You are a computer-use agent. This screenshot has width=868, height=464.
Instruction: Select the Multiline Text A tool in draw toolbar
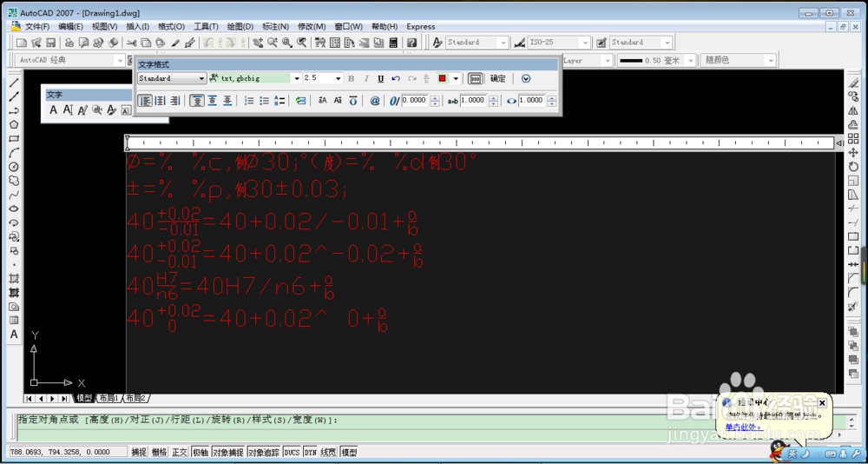click(x=15, y=335)
